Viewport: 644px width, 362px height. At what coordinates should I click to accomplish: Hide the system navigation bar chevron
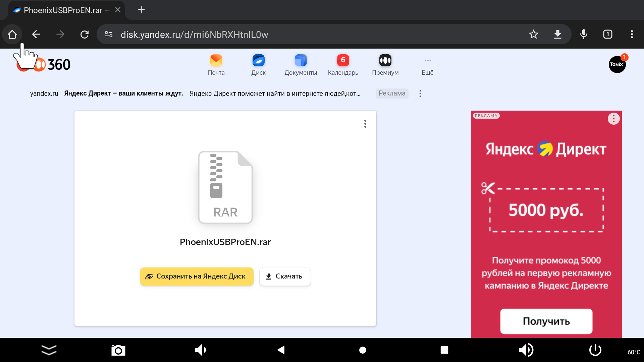click(x=49, y=350)
